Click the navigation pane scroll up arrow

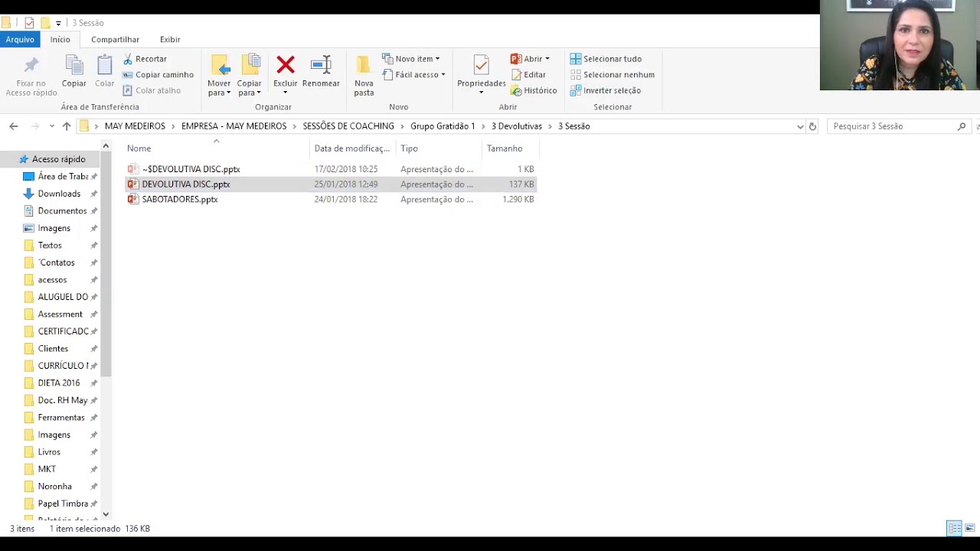point(106,146)
